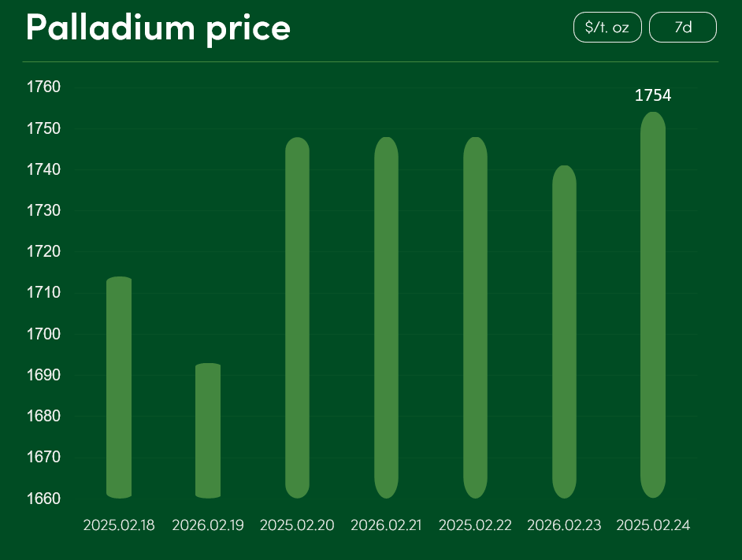The width and height of the screenshot is (742, 560).
Task: Click the 2025.02.18 date label
Action: point(119,525)
